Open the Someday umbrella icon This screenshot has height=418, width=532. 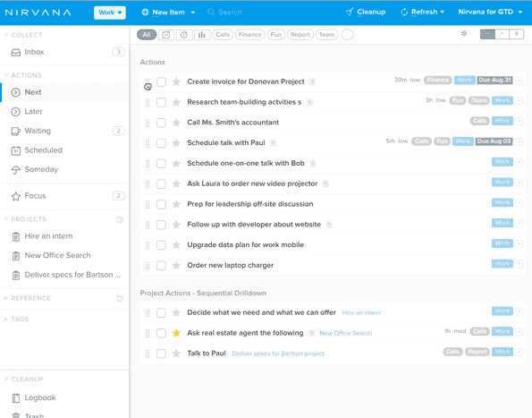coord(15,170)
